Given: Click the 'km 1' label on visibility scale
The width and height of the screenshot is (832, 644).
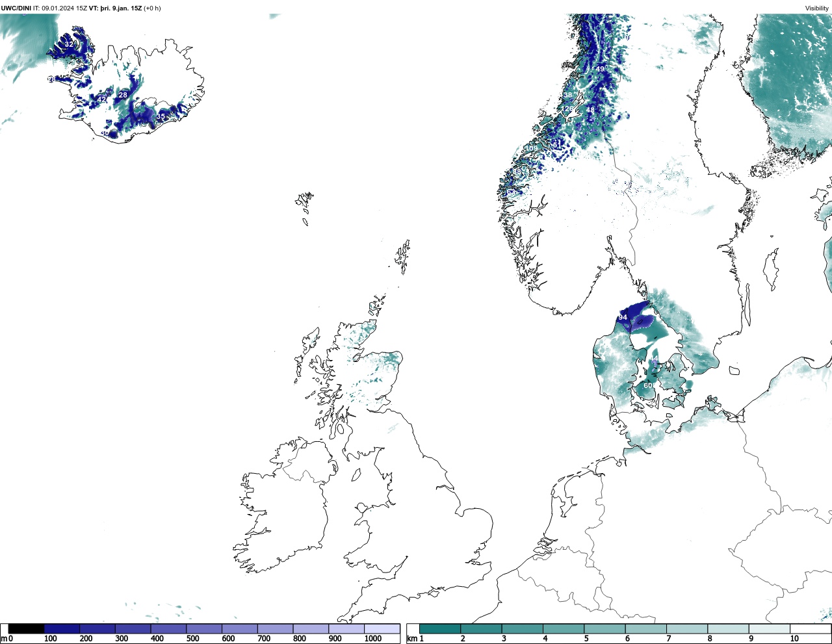Looking at the screenshot, I should tap(415, 639).
